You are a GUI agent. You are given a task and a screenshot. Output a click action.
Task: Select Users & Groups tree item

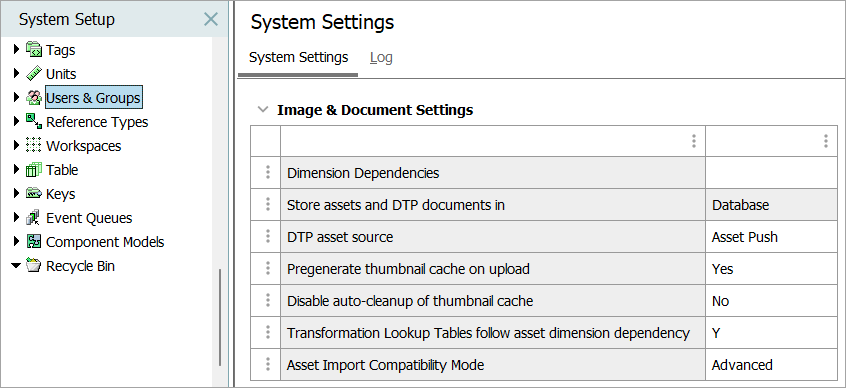pyautogui.click(x=93, y=98)
